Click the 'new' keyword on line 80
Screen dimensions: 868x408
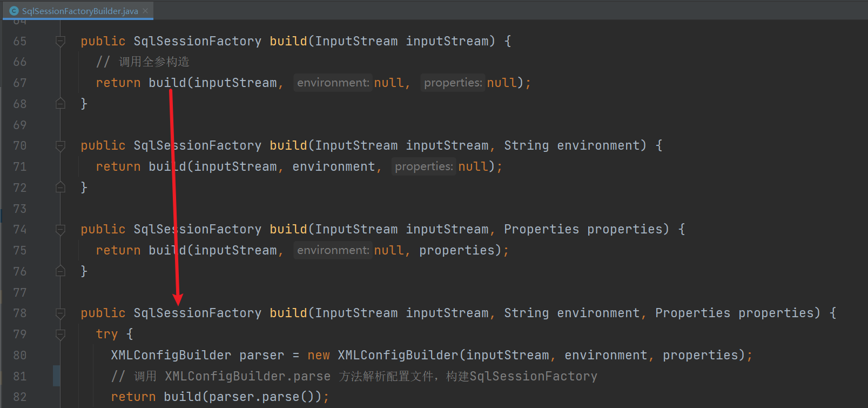pyautogui.click(x=318, y=355)
